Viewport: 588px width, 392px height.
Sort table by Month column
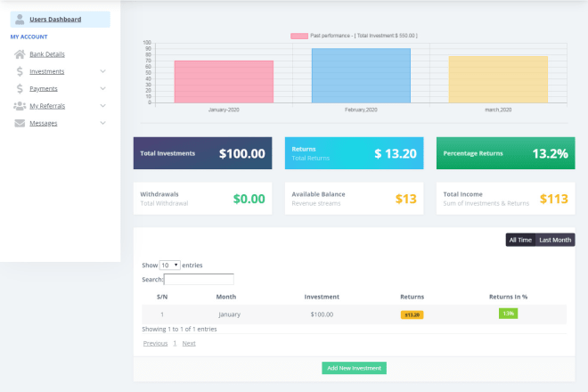[226, 297]
